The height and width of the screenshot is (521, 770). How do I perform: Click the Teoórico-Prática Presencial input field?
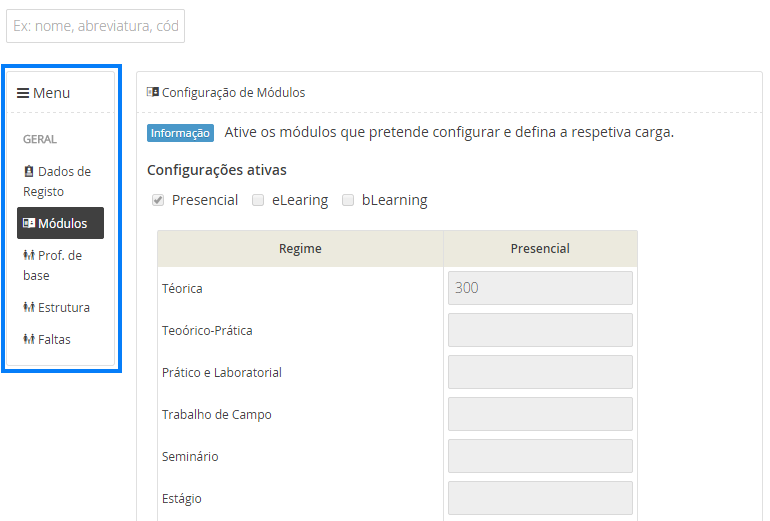(x=540, y=330)
